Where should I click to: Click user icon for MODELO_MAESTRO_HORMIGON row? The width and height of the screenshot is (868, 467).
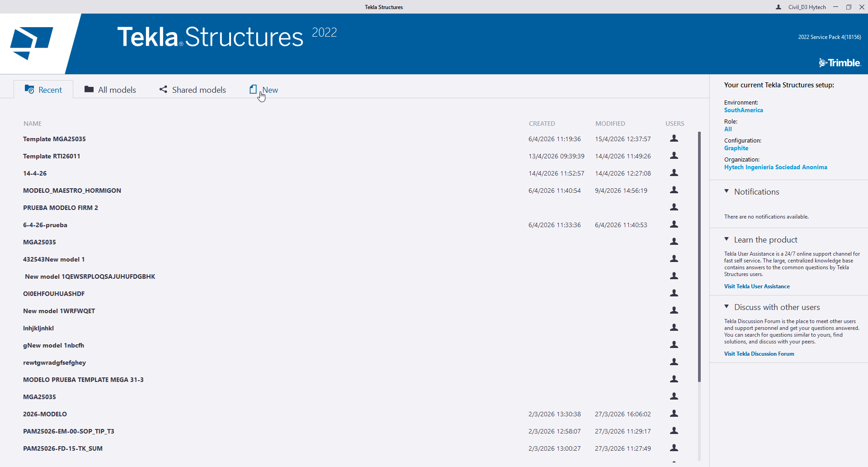(x=674, y=190)
